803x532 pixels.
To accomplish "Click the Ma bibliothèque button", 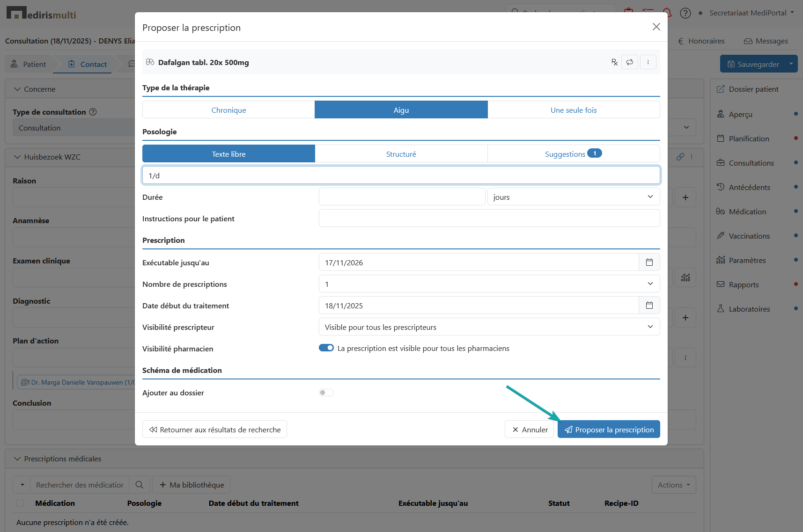I will click(x=192, y=485).
